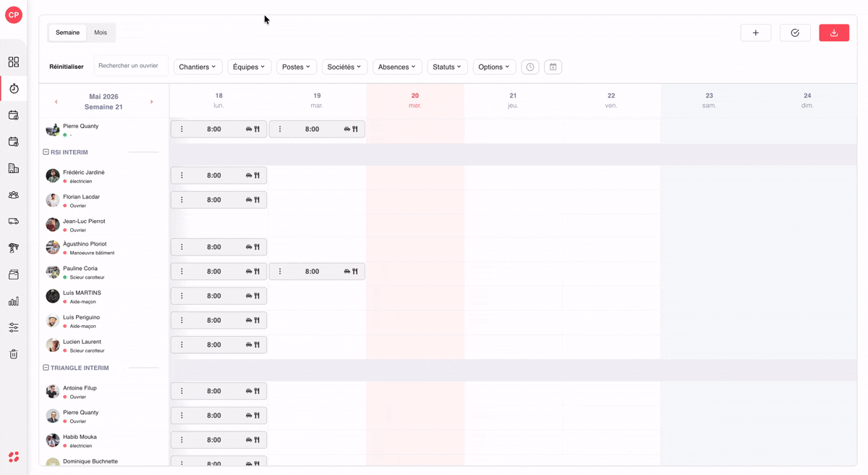Click the plus add button
The width and height of the screenshot is (868, 475).
(756, 33)
